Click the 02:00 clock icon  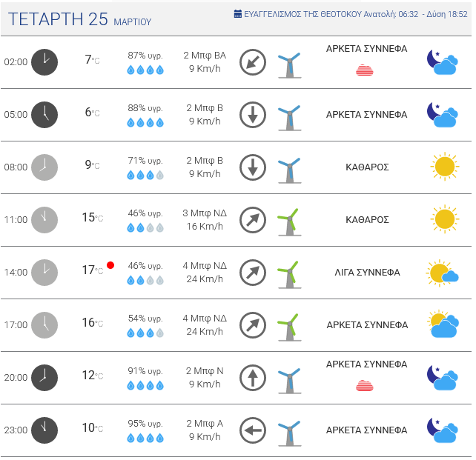tap(44, 61)
